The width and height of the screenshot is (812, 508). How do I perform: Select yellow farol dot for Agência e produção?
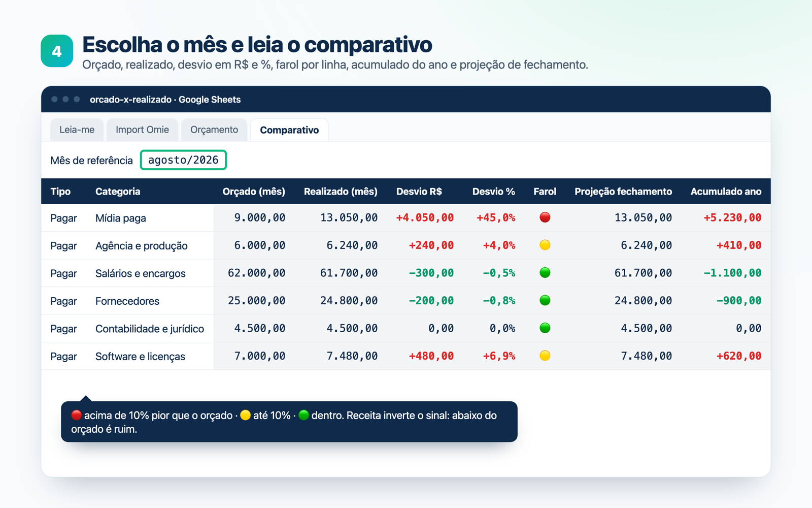pos(545,245)
